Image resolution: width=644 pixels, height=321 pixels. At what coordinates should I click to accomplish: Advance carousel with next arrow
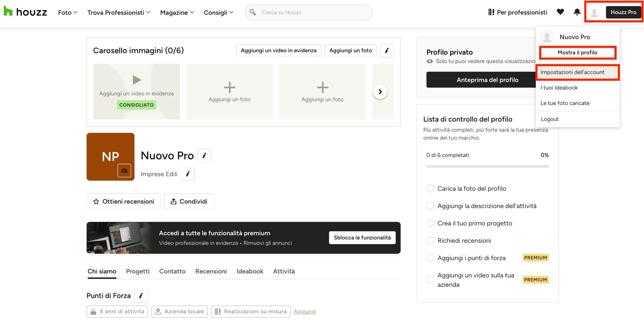[x=380, y=92]
